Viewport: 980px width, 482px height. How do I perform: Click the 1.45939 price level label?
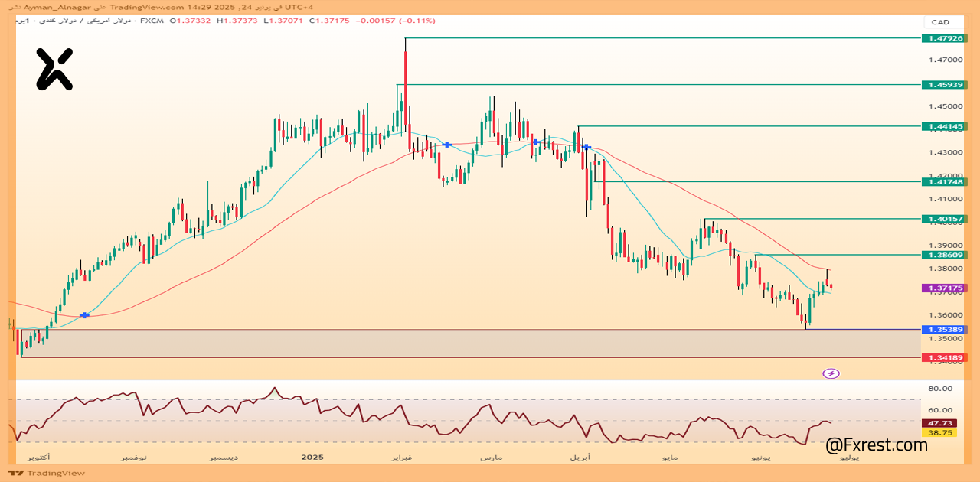click(x=946, y=84)
